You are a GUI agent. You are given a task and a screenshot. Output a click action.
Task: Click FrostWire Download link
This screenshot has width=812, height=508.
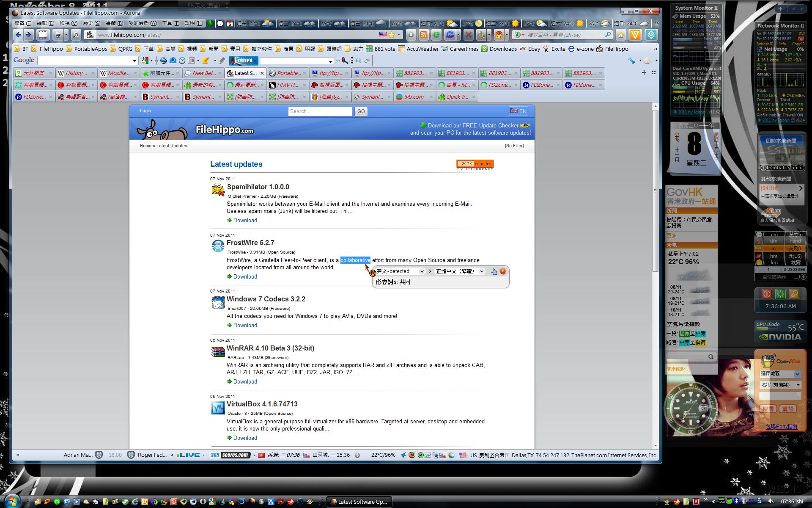(245, 276)
